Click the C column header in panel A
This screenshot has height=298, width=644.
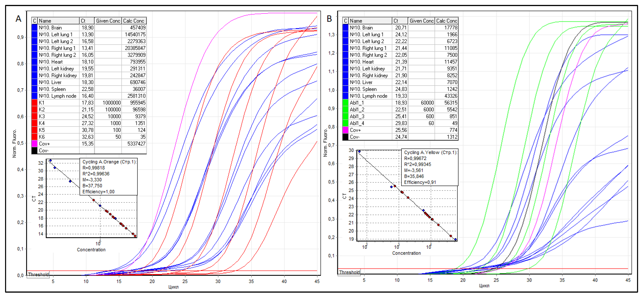coord(34,21)
